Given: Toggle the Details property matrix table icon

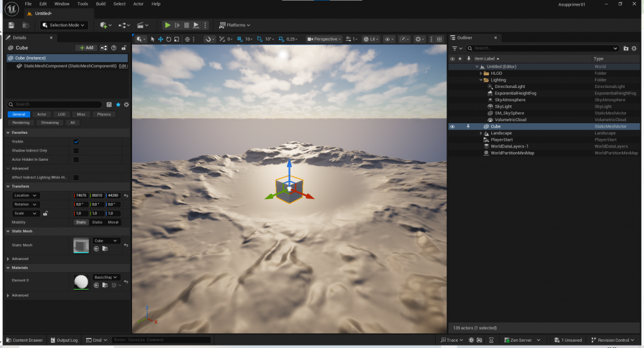Looking at the screenshot, I should (109, 105).
